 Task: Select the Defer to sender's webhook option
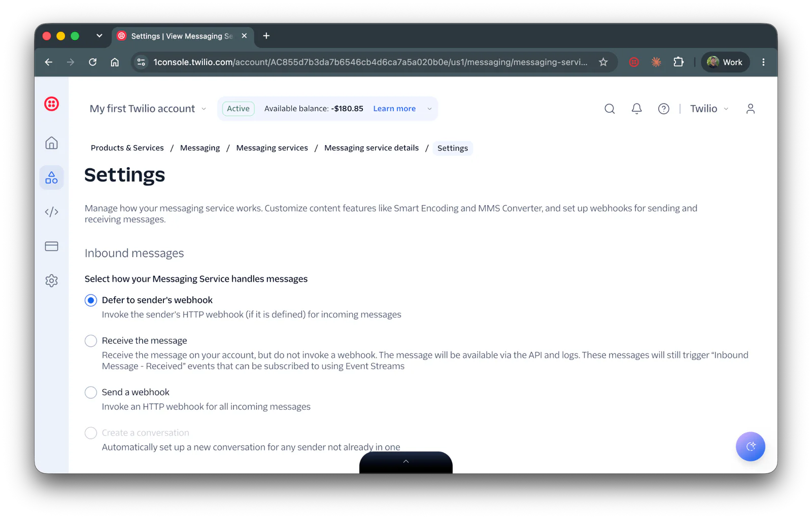point(91,301)
